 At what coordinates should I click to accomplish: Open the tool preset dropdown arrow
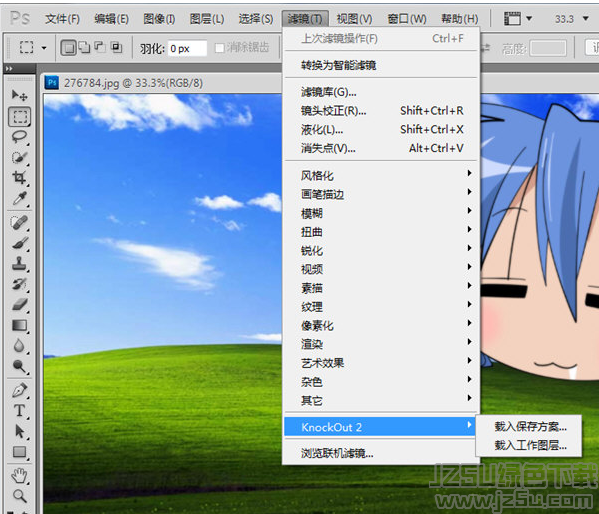(44, 48)
